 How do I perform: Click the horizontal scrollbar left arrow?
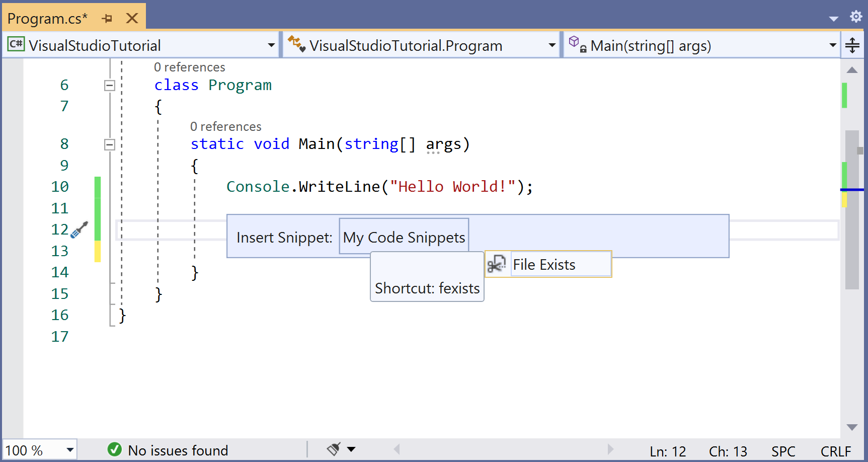(397, 449)
